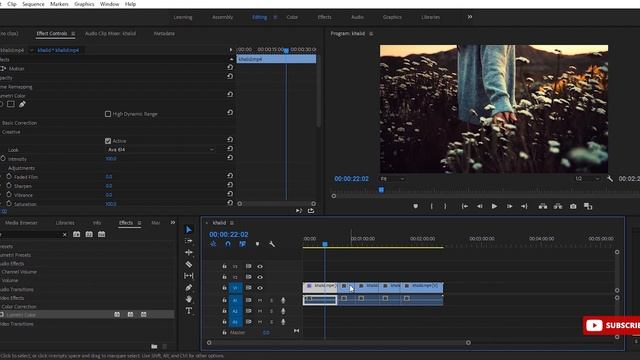Select the Ripple Edit tool

coord(189,253)
